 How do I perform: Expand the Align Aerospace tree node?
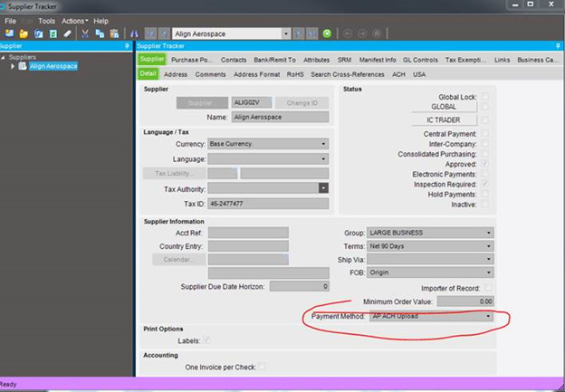click(13, 66)
